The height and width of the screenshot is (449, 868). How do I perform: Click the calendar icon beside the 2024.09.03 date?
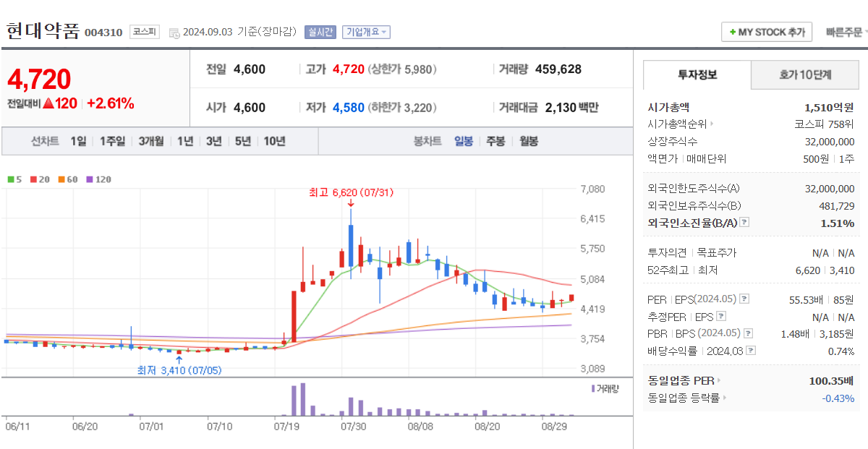coord(174,33)
